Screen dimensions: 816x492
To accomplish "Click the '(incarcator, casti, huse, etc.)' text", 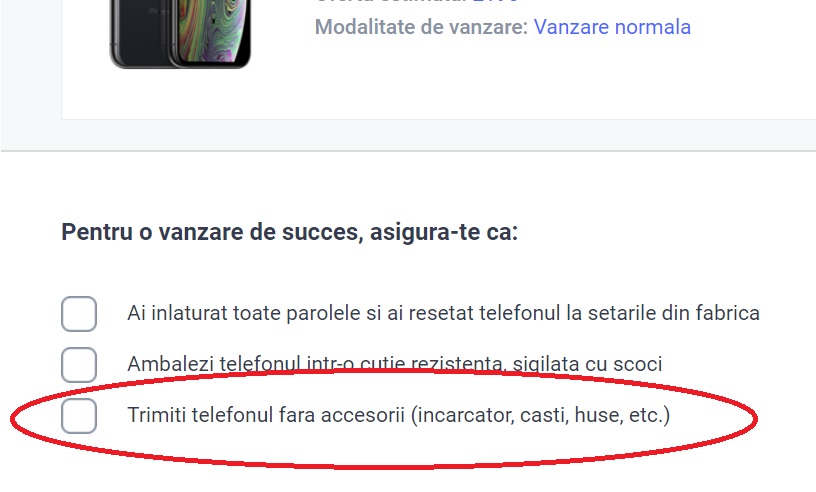I will [541, 415].
